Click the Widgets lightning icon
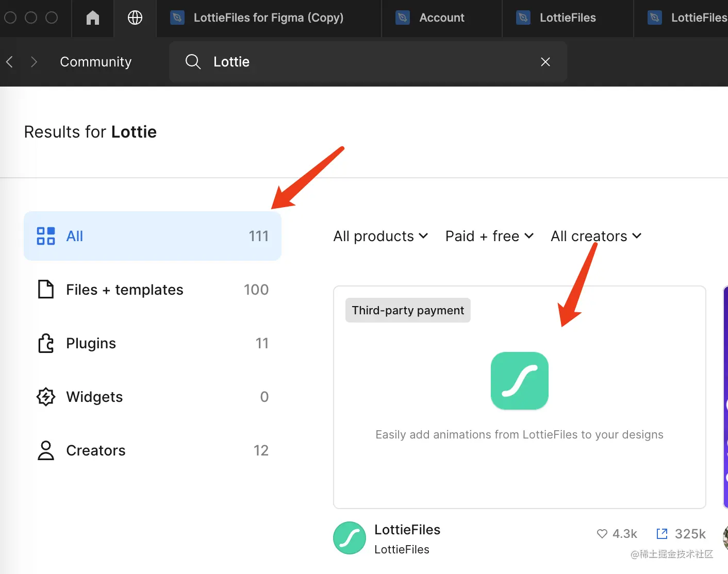The width and height of the screenshot is (728, 574). (46, 397)
